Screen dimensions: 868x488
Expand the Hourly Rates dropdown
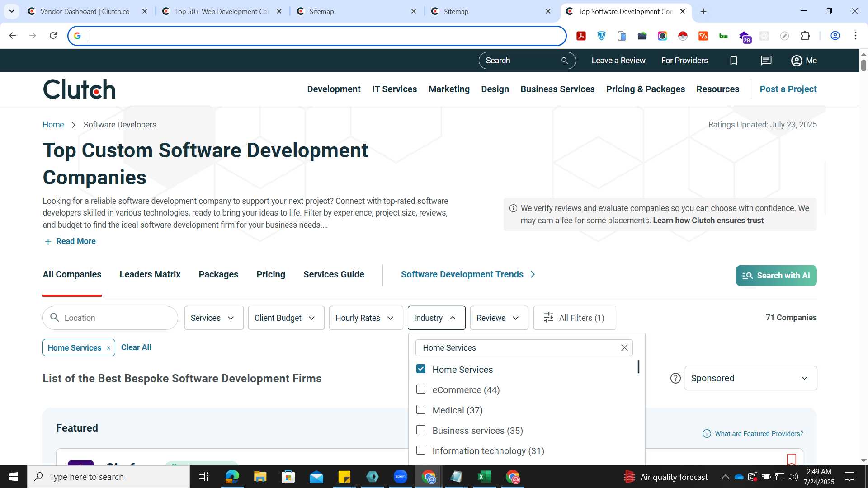pos(366,318)
